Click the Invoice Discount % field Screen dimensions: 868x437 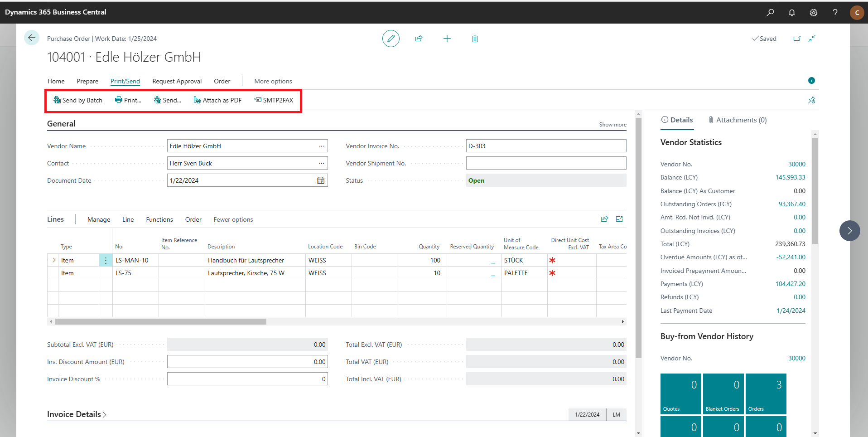pyautogui.click(x=247, y=379)
